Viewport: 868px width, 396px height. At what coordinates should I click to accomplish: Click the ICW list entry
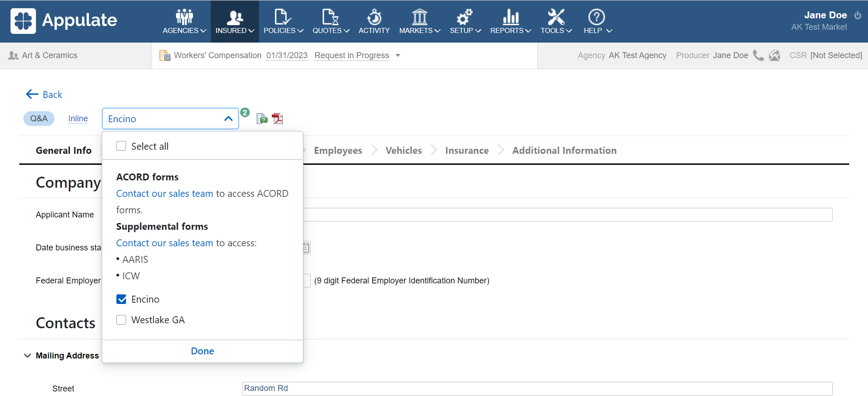[131, 276]
